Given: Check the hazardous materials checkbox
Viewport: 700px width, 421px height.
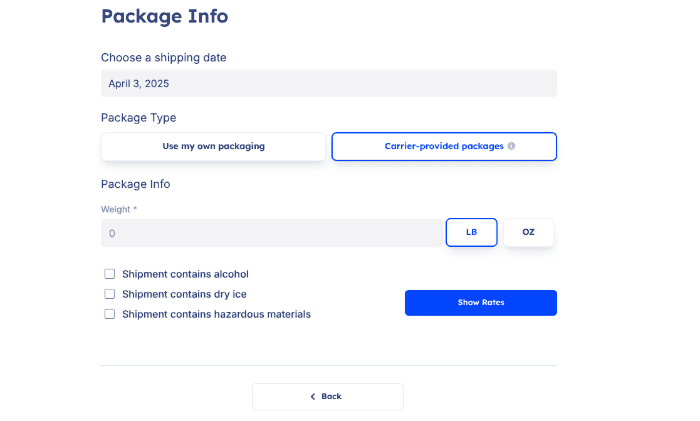Looking at the screenshot, I should tap(110, 314).
